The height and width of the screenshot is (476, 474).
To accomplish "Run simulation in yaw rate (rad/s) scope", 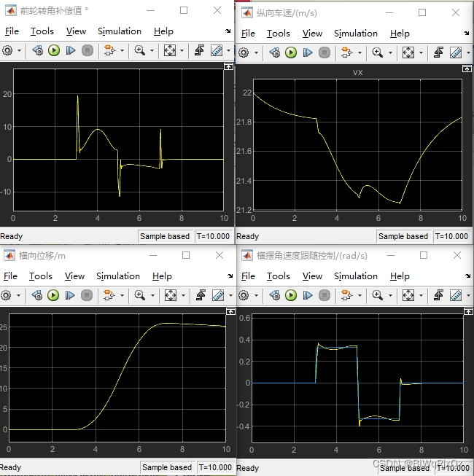I will (x=291, y=295).
